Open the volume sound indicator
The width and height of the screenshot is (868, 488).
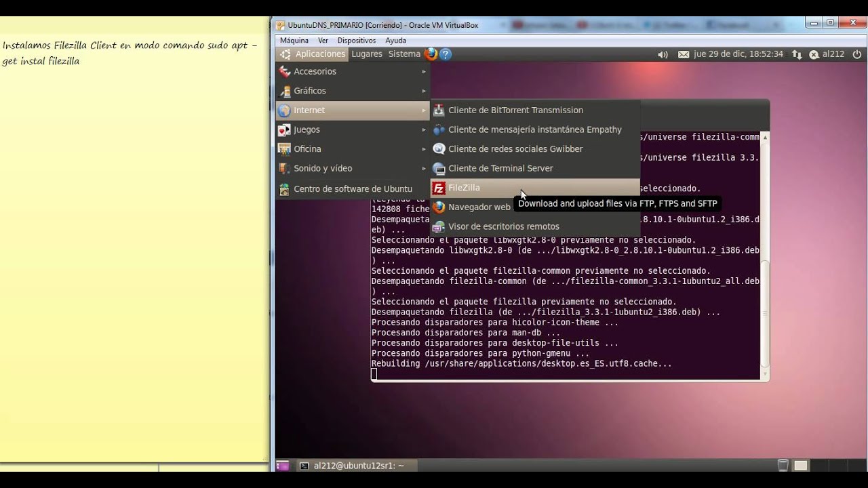(x=663, y=54)
